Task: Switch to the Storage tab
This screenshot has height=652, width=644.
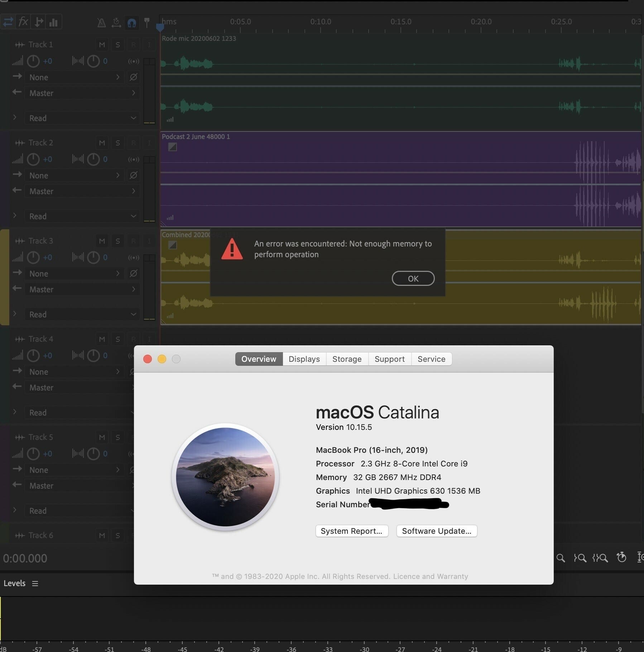Action: click(x=347, y=359)
